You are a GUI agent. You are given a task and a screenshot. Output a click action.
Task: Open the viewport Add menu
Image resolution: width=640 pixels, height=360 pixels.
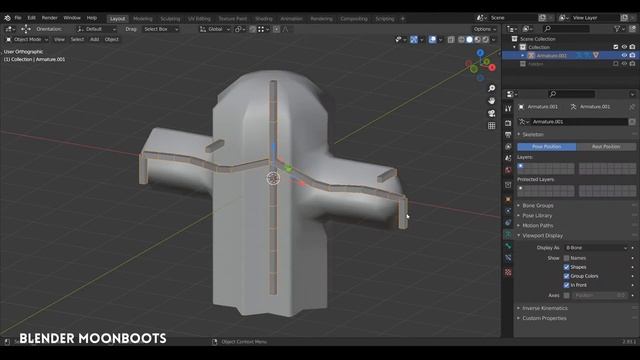coord(94,40)
